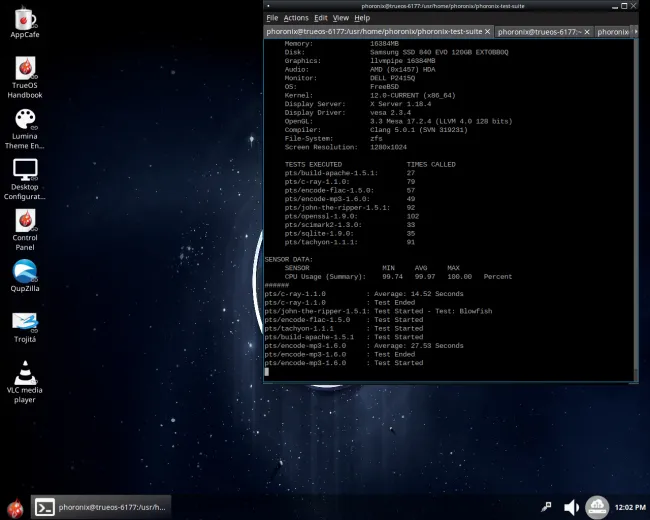Click the 'pts/build-apache-1.5.1:' line under TESTS EXECUTED
Viewport: 650px width, 520px height.
[x=350, y=173]
